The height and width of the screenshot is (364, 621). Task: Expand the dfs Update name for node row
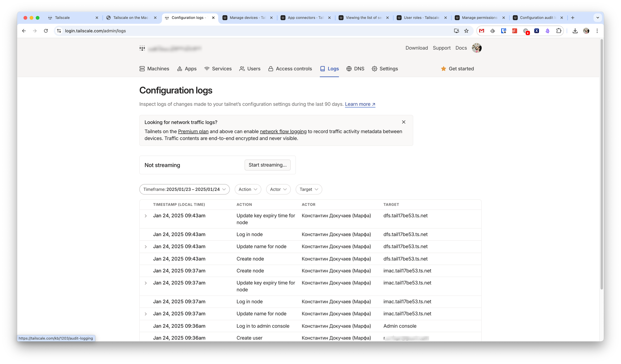pos(146,247)
